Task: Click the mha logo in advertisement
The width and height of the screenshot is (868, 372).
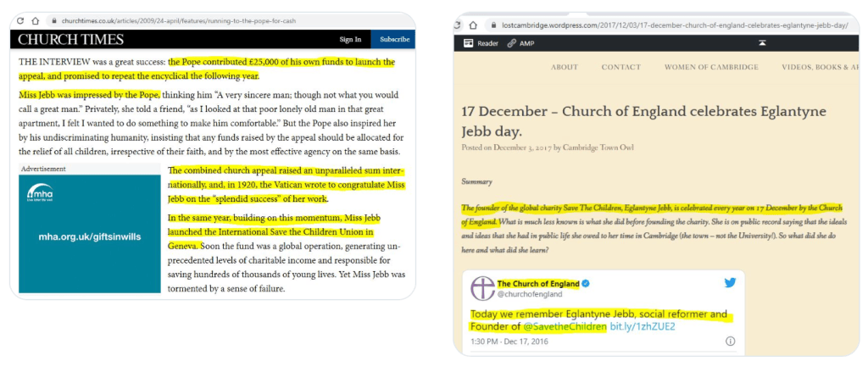Action: (x=40, y=192)
